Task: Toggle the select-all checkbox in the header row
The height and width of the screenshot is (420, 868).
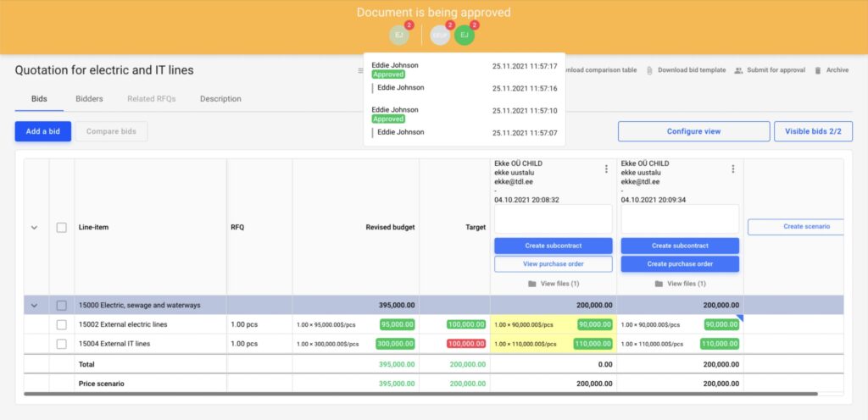Action: point(61,227)
